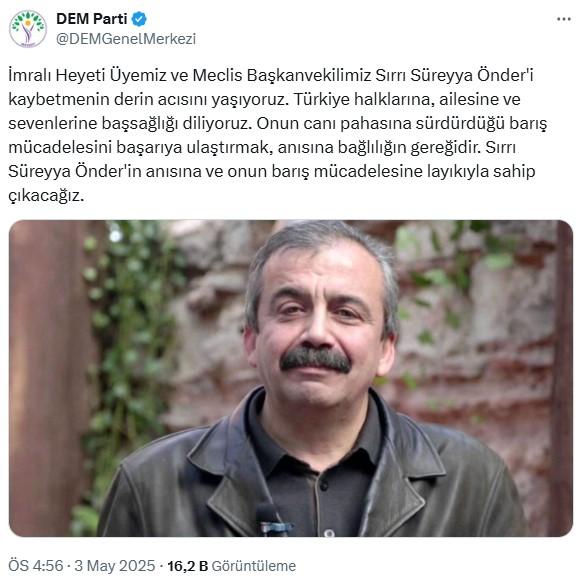Click the ÖS 4:56 timestamp
Image resolution: width=585 pixels, height=579 pixels.
pos(36,566)
